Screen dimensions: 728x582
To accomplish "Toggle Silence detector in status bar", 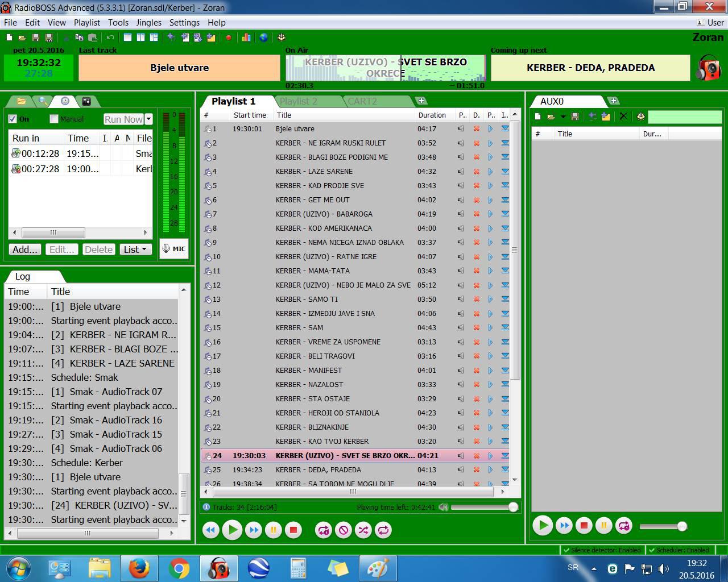I will click(x=602, y=550).
